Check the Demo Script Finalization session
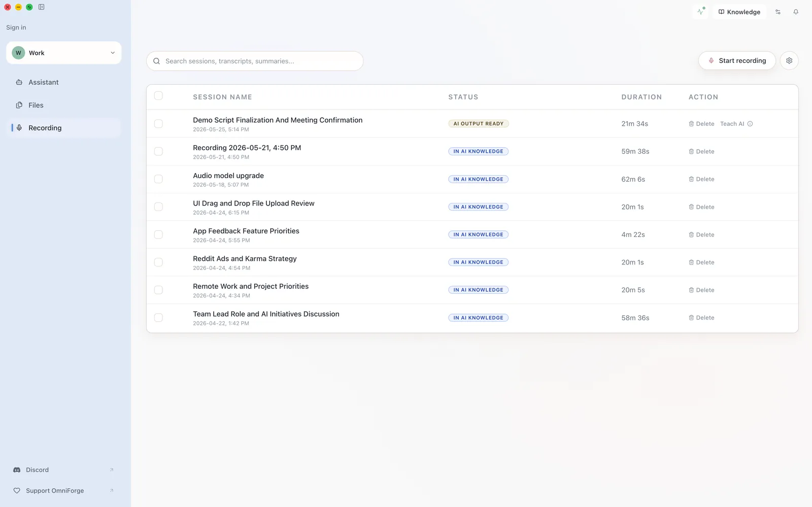This screenshot has width=812, height=507. point(158,124)
